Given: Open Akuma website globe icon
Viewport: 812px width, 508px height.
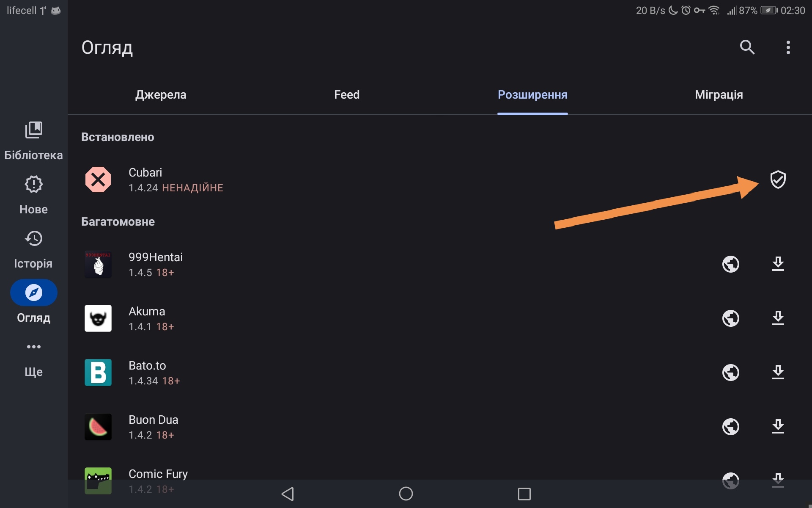Looking at the screenshot, I should (730, 318).
